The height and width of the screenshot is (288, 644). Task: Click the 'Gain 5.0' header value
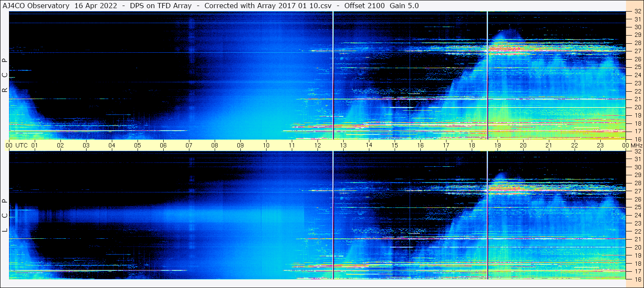[x=404, y=6]
